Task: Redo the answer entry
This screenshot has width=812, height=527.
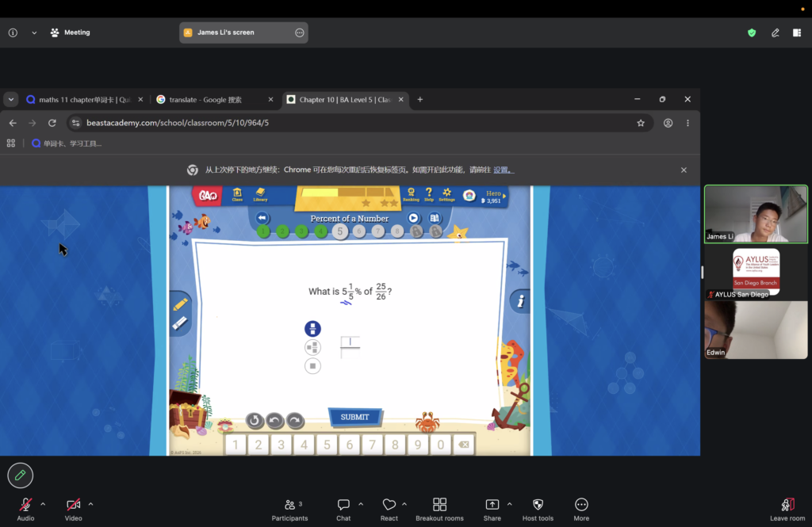Action: 295,420
